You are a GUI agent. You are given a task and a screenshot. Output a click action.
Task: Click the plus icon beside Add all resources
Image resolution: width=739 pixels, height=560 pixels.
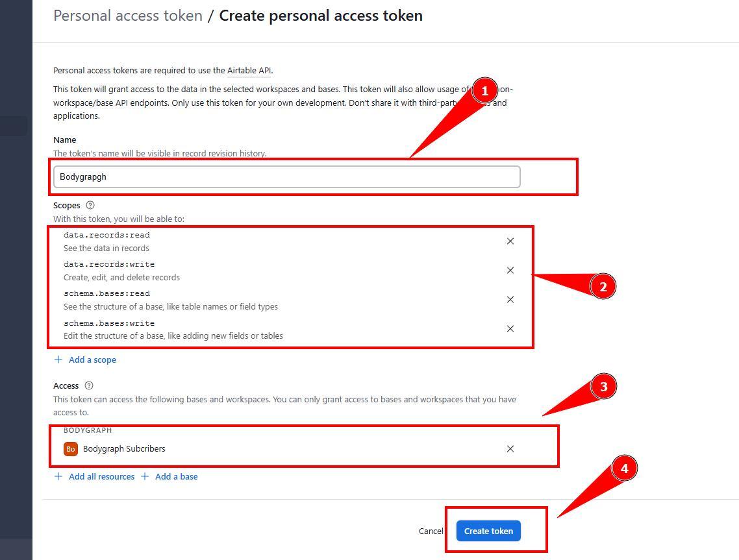pyautogui.click(x=58, y=476)
